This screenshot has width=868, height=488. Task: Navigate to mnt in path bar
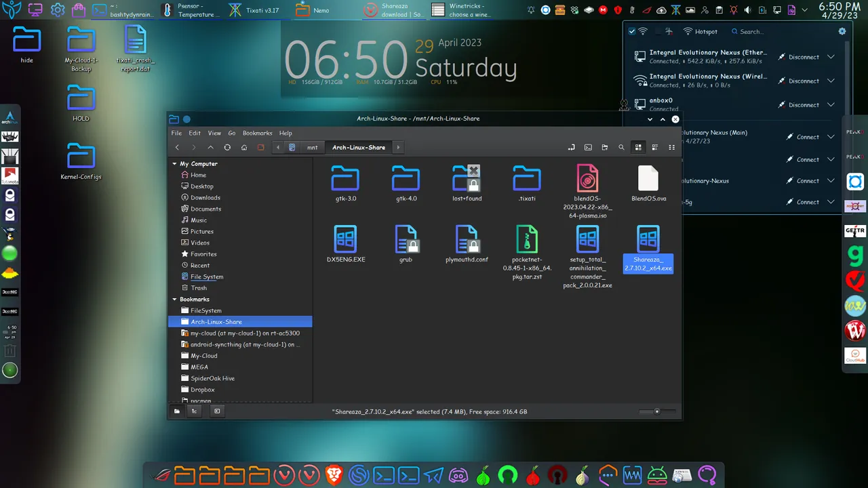[312, 147]
